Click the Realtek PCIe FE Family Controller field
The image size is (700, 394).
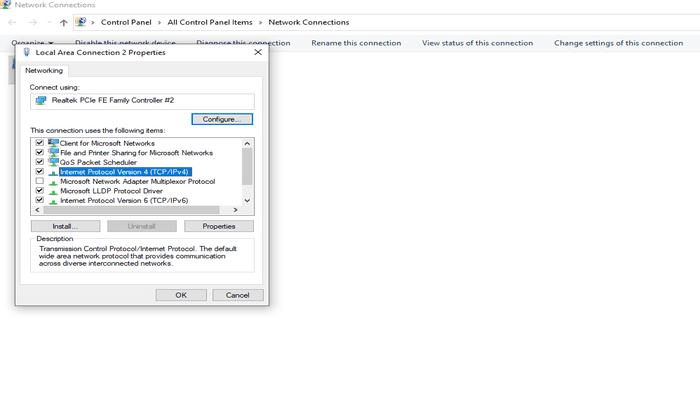tap(142, 101)
